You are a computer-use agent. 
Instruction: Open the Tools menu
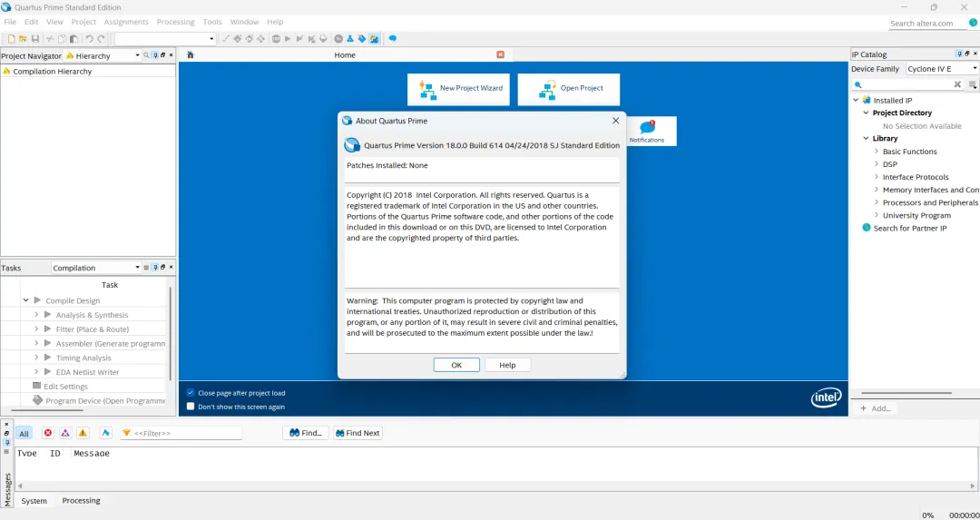tap(212, 22)
